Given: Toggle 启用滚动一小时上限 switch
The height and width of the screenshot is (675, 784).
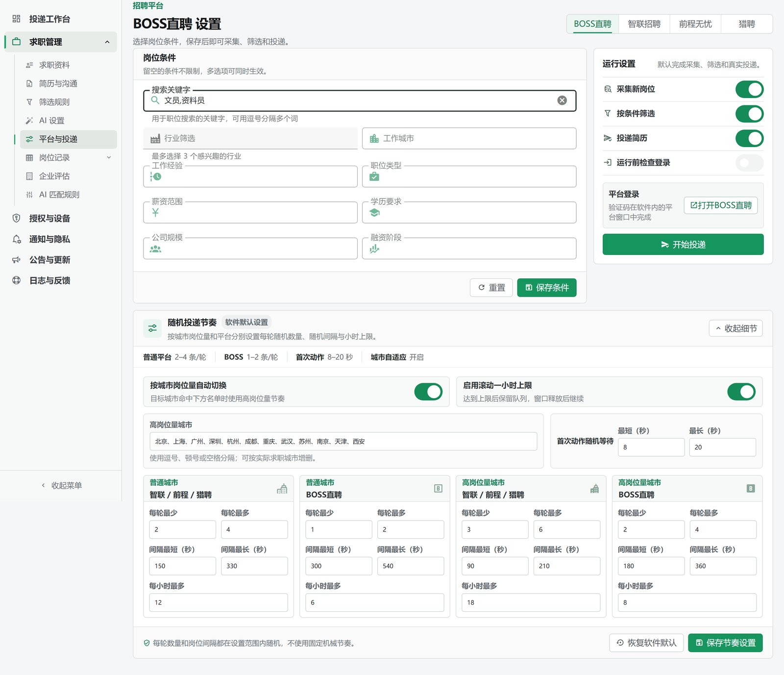Looking at the screenshot, I should click(741, 392).
